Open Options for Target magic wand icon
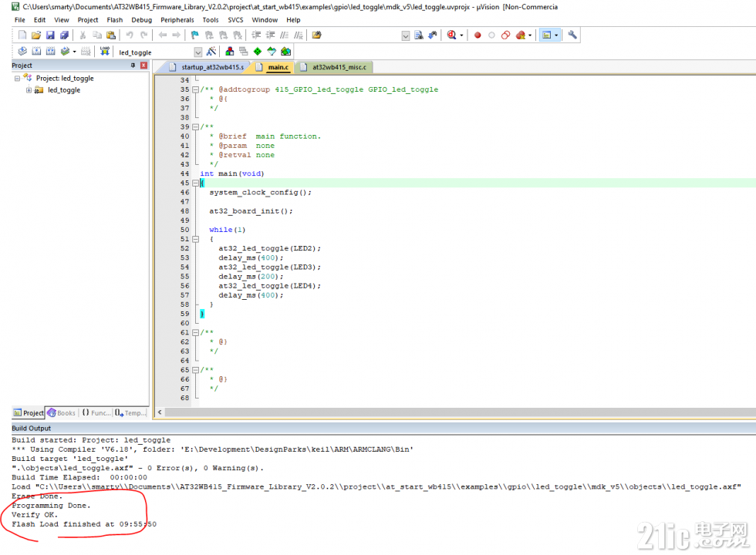This screenshot has width=756, height=555. coord(211,51)
